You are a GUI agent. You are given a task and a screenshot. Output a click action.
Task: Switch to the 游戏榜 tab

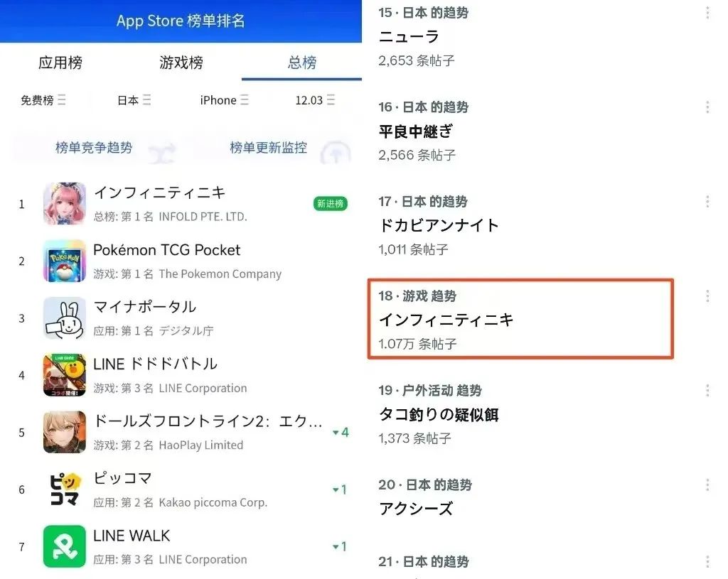181,63
